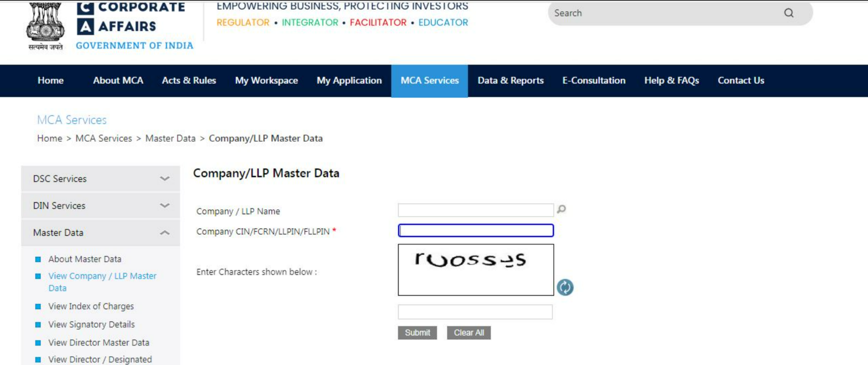Click the blue bullet beside About Master Data
This screenshot has width=868, height=365.
(x=38, y=260)
